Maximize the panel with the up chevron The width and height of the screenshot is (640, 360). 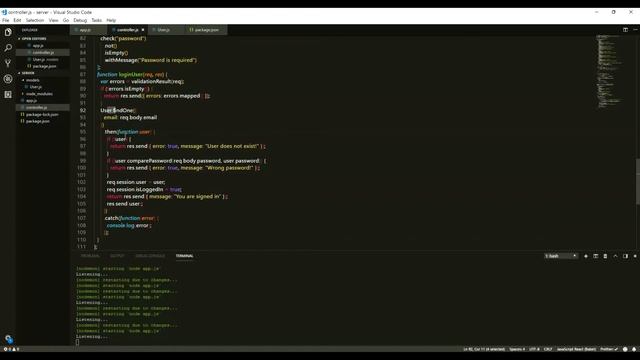tap(616, 256)
